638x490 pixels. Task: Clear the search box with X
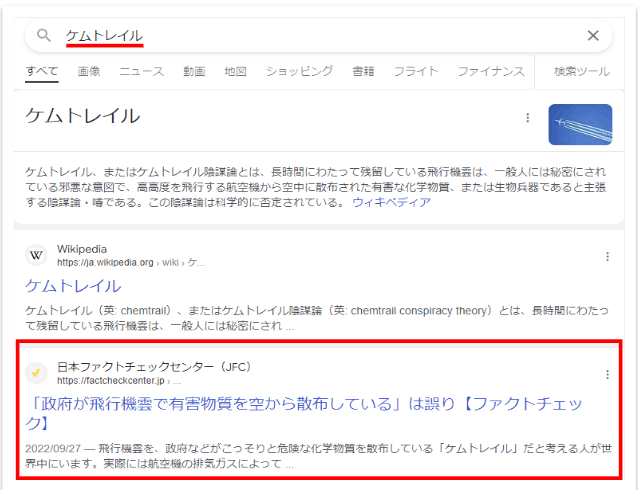593,35
